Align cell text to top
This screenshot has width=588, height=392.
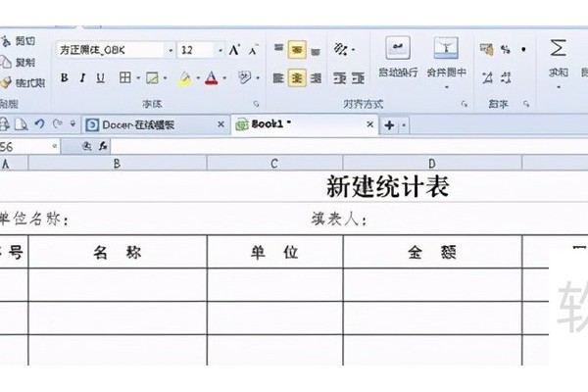pos(278,50)
